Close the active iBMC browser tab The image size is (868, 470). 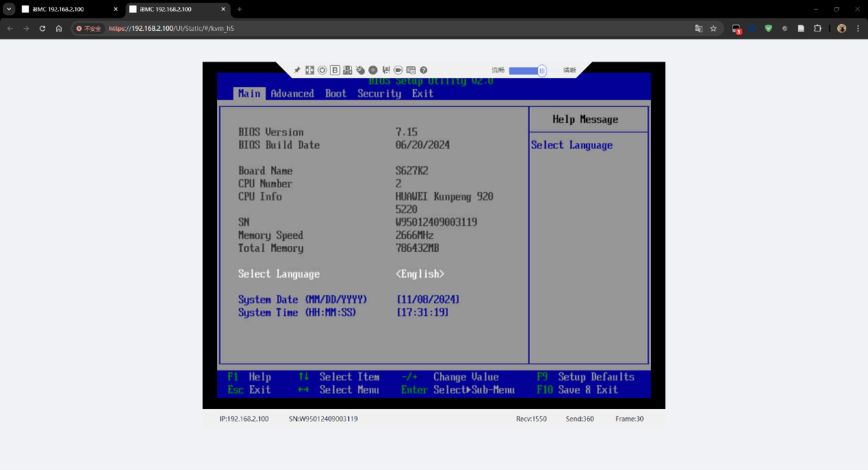[x=223, y=10]
